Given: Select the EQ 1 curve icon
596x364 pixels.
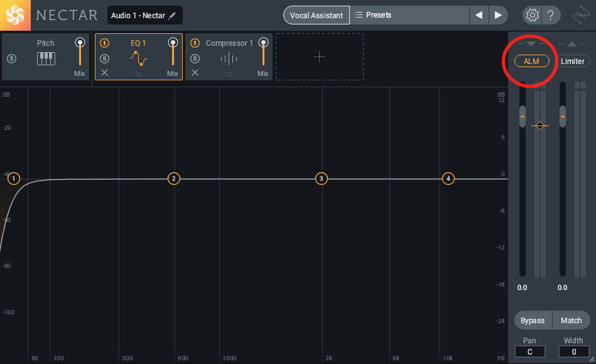Looking at the screenshot, I should point(138,58).
